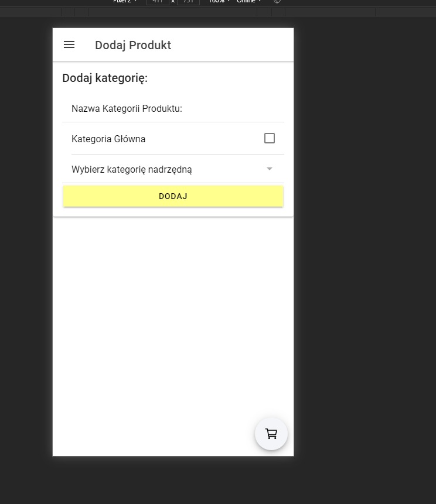The height and width of the screenshot is (504, 436).
Task: Click the Kategoria Główna label text
Action: (x=108, y=139)
